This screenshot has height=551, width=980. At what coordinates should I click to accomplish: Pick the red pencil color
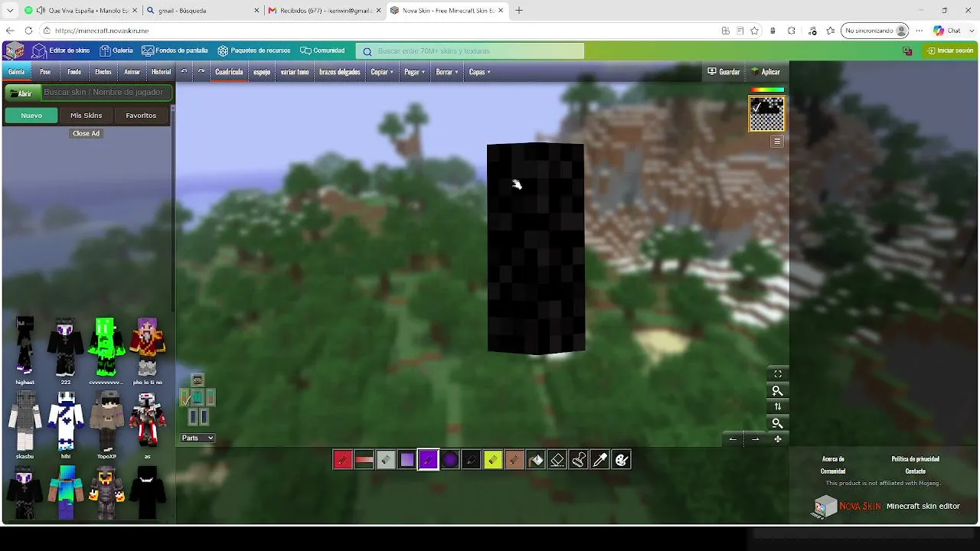[343, 460]
